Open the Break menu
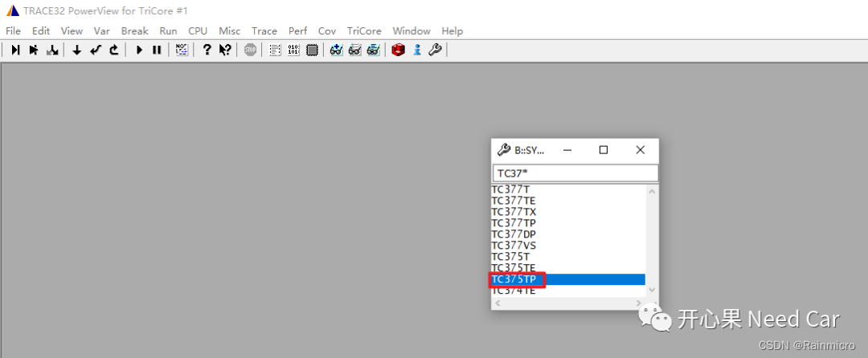Image resolution: width=868 pixels, height=358 pixels. [x=134, y=31]
